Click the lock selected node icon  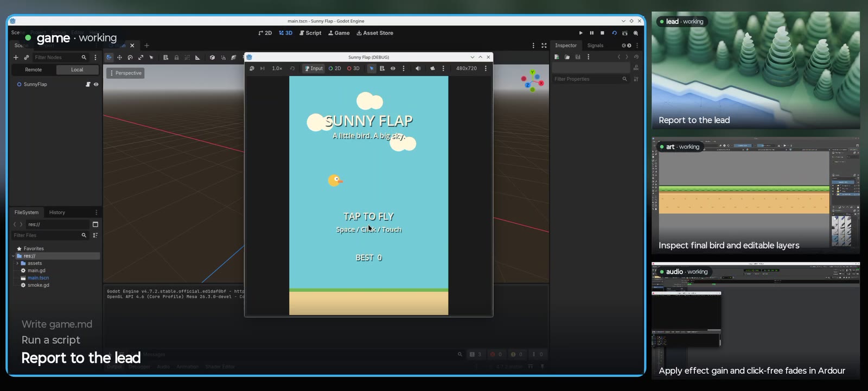176,57
